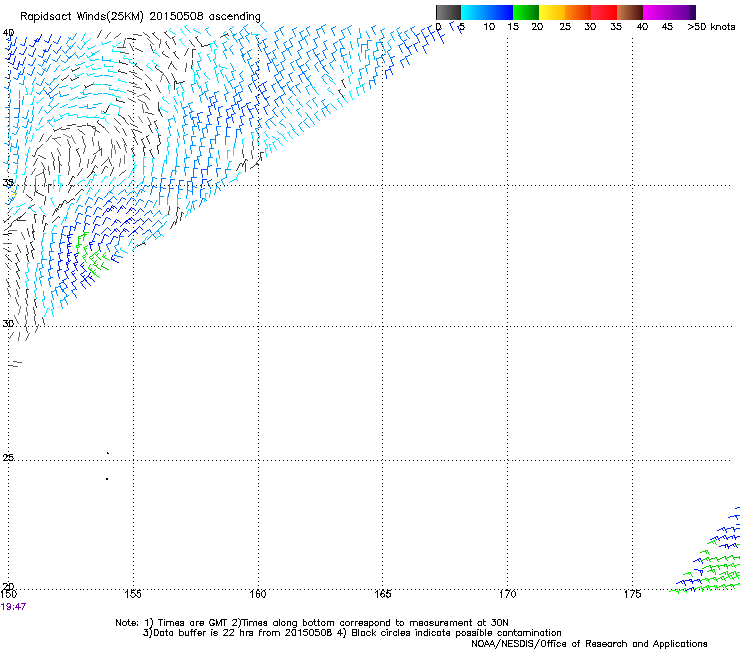Click the red 30-35 knots legend swatch
This screenshot has height=650, width=740.
click(604, 12)
